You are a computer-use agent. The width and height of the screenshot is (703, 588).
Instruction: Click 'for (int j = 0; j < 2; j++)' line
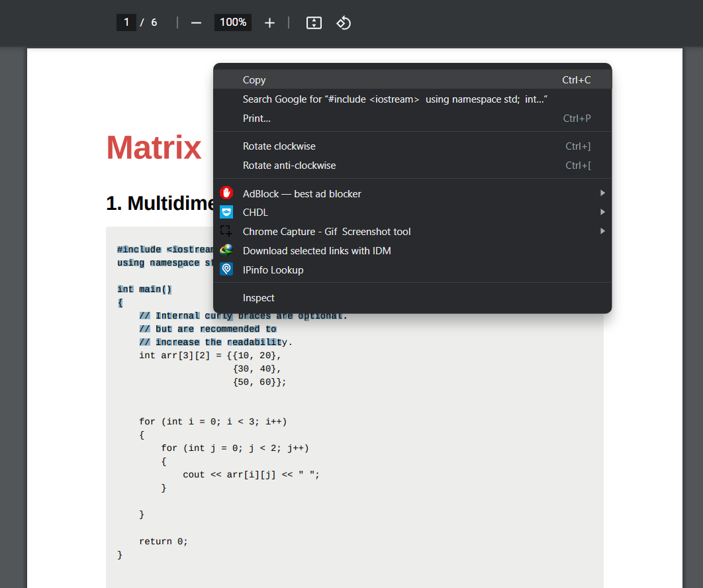click(x=235, y=448)
